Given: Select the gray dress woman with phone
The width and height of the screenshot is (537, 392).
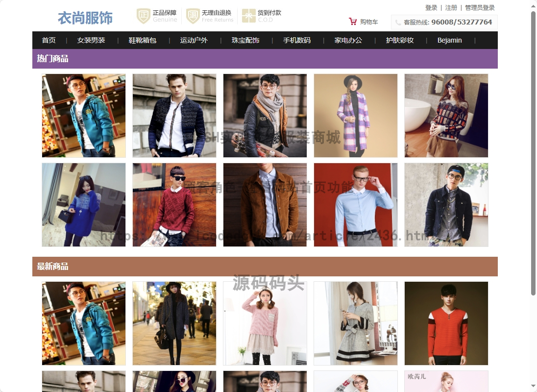Looking at the screenshot, I should [x=356, y=323].
